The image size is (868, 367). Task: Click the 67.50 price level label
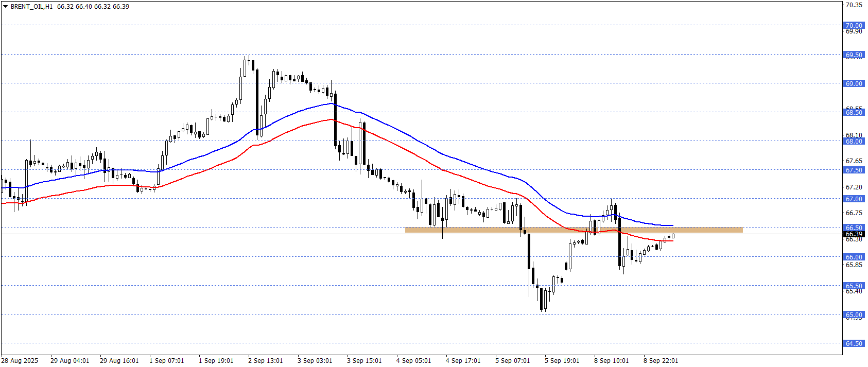point(854,170)
